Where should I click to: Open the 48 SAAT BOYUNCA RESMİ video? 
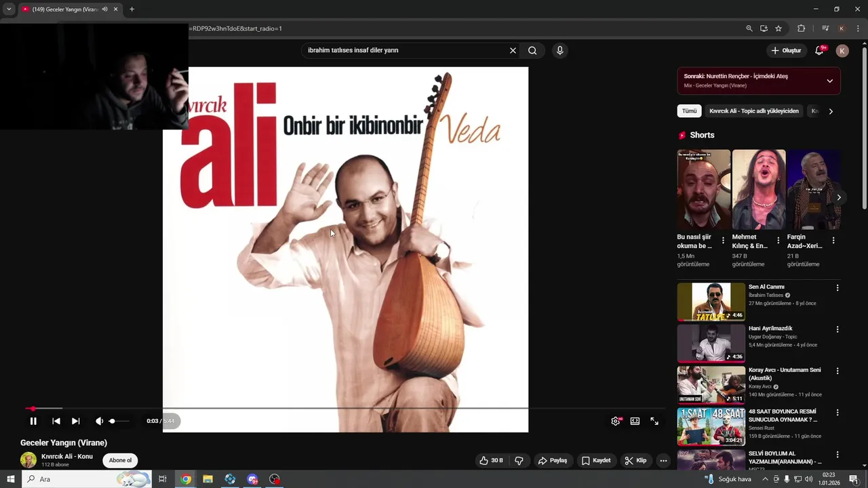point(711,426)
